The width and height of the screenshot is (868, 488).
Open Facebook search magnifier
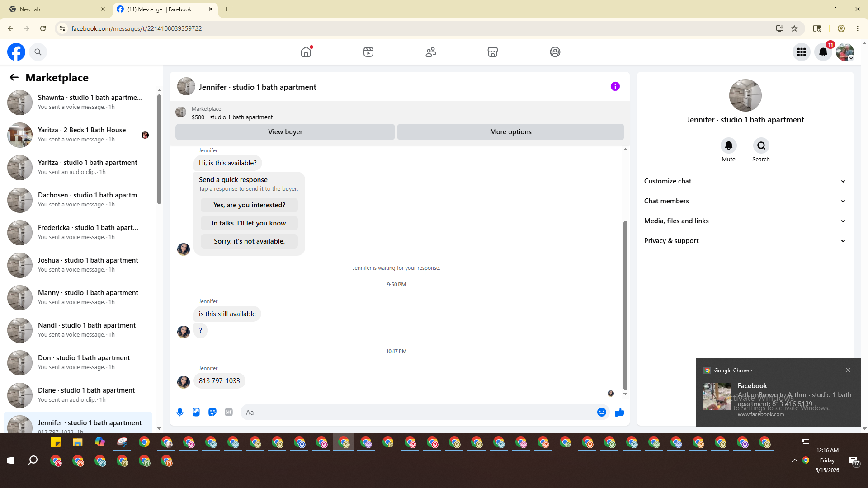coord(38,52)
